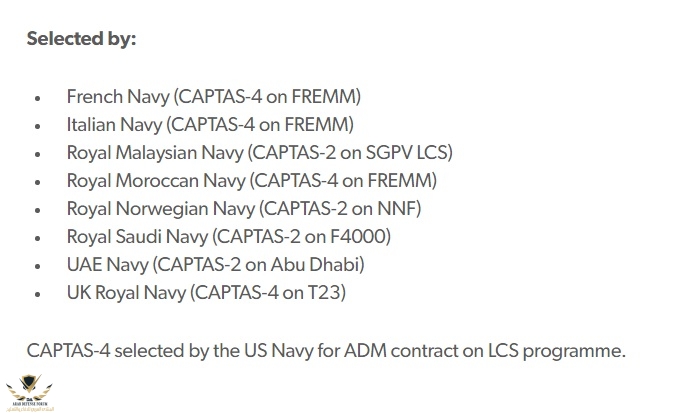
Task: Click the bullet before French Navy
Action: pos(38,98)
